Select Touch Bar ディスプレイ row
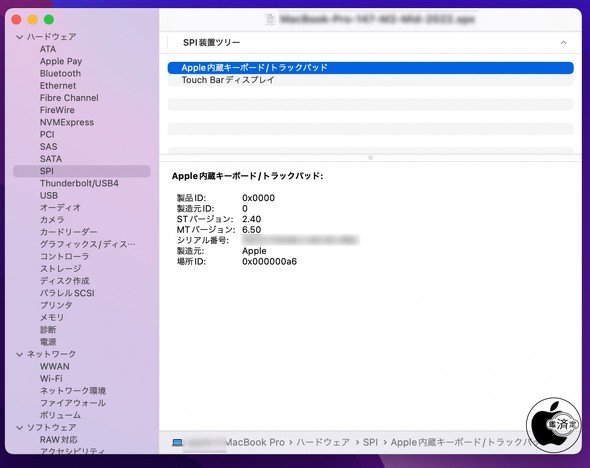590x468 pixels. click(x=371, y=80)
